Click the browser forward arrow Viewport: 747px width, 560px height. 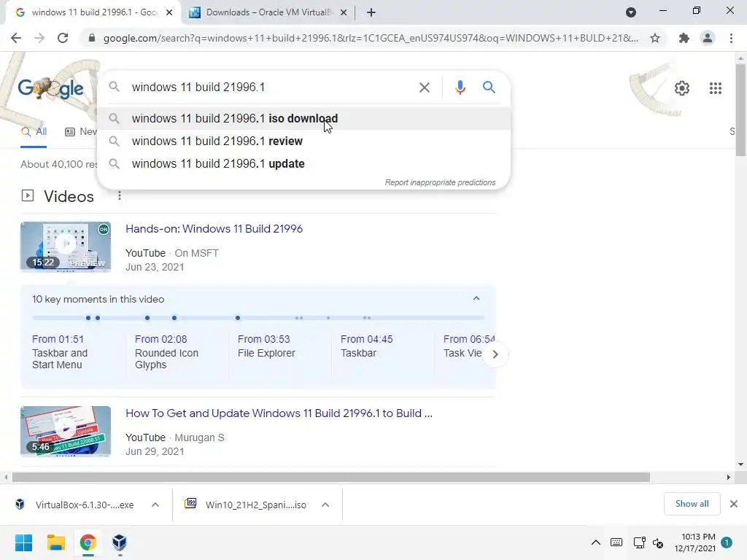tap(39, 38)
